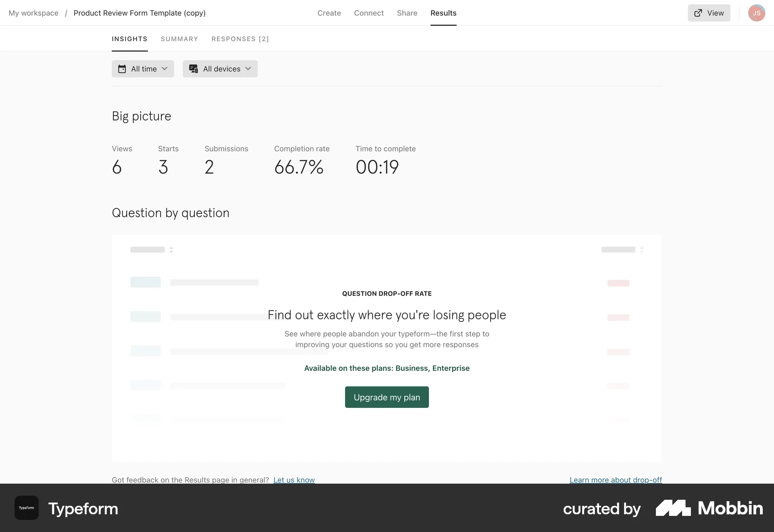Go to the Create section
Viewport: 774px width, 532px height.
pyautogui.click(x=329, y=13)
